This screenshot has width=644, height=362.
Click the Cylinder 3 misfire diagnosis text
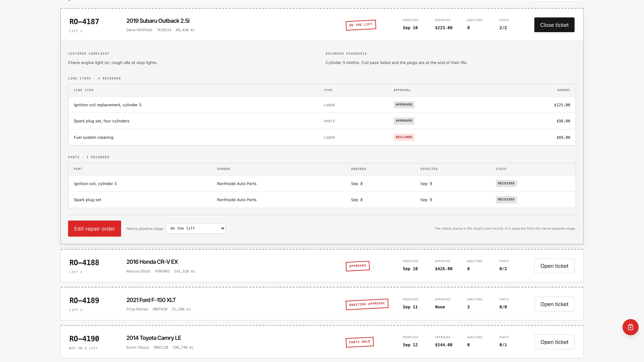point(396,63)
